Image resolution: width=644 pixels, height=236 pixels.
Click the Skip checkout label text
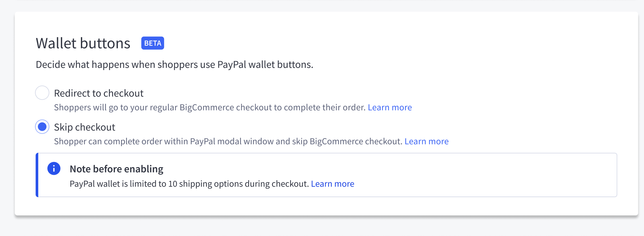click(x=85, y=127)
